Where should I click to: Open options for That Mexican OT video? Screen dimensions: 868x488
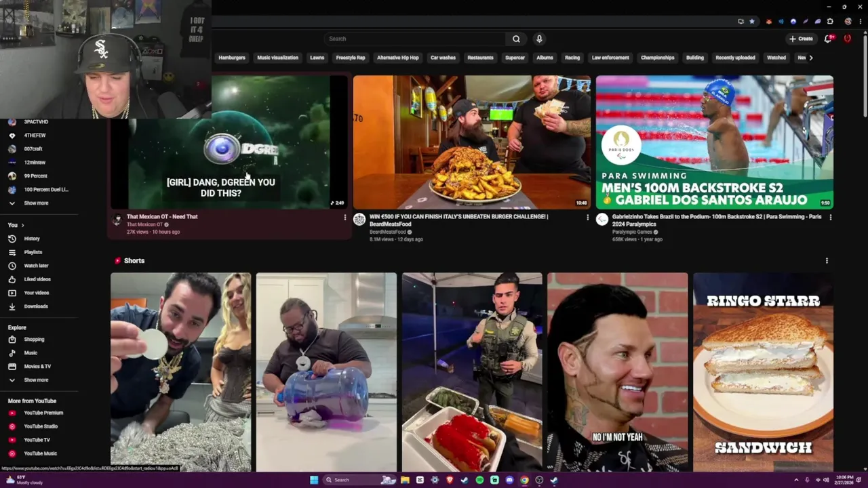[344, 218]
